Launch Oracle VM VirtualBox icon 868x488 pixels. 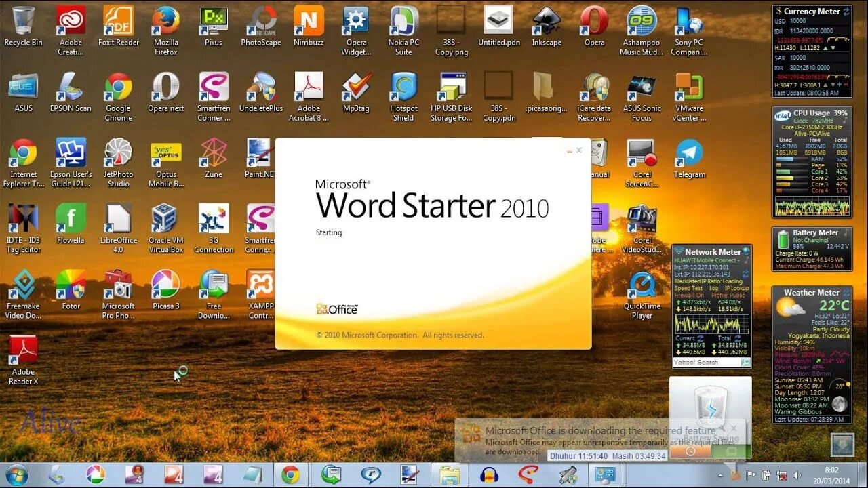tap(165, 228)
